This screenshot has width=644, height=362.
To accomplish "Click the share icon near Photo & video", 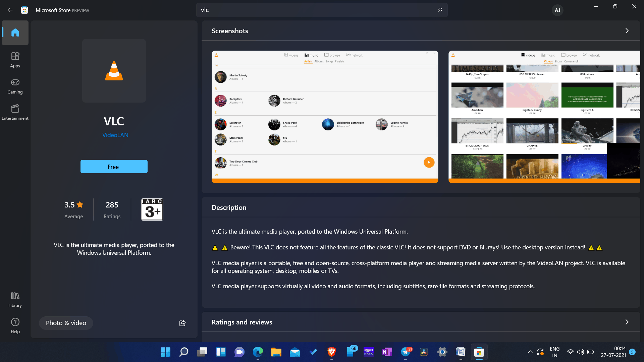I will (182, 323).
